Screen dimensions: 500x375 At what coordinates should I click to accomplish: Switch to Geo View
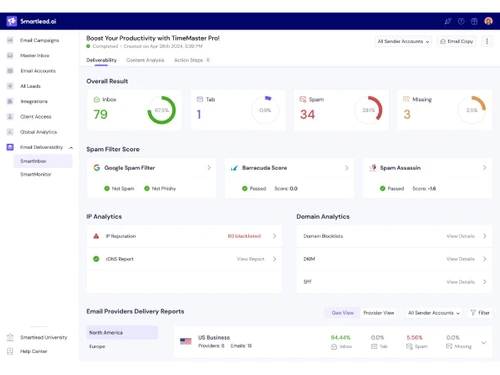point(343,313)
